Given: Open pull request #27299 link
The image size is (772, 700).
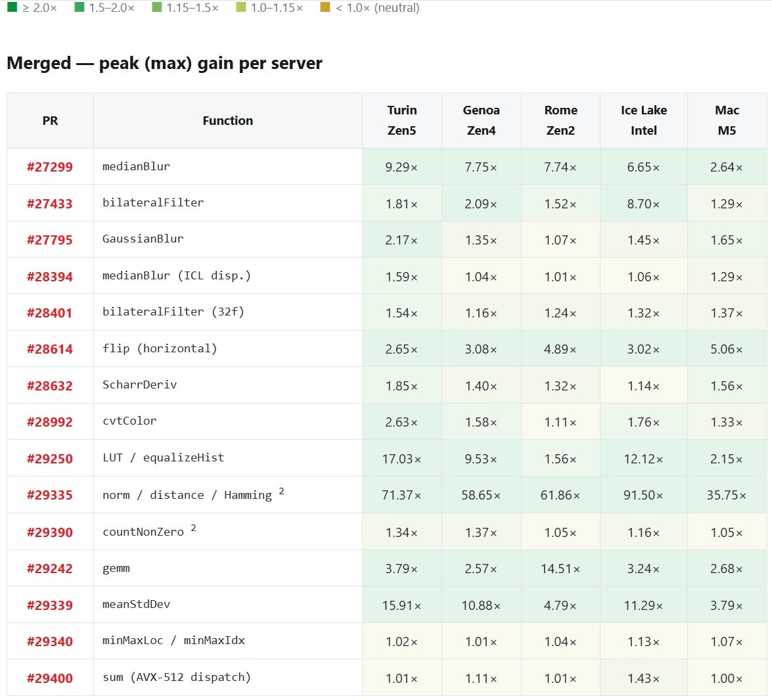Looking at the screenshot, I should [50, 167].
